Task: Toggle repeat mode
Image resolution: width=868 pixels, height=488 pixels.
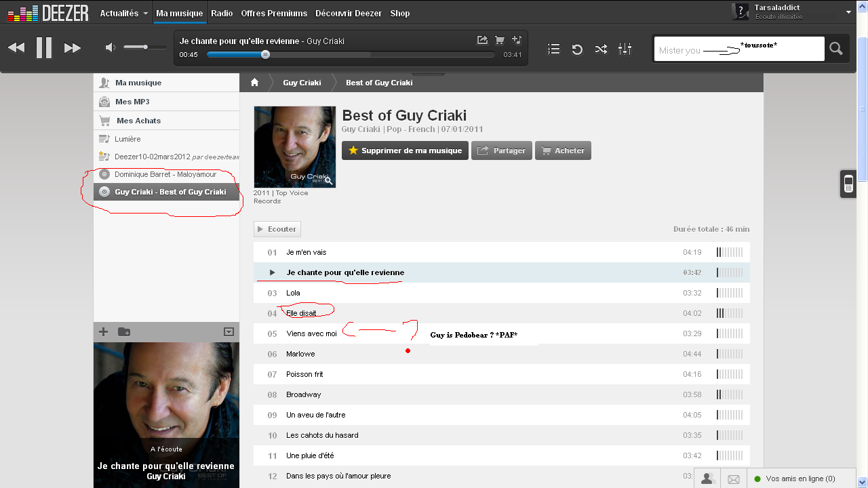Action: tap(577, 49)
